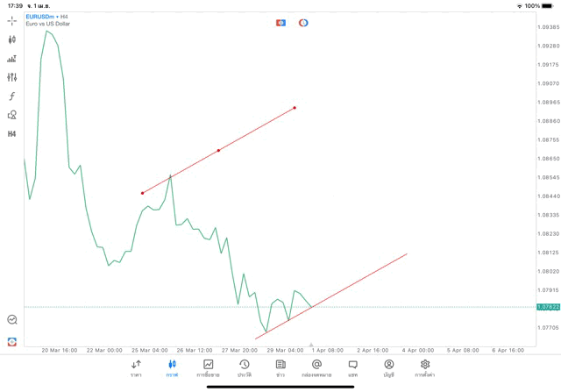Select the crosshair tool
The image size is (561, 392).
[x=12, y=21]
